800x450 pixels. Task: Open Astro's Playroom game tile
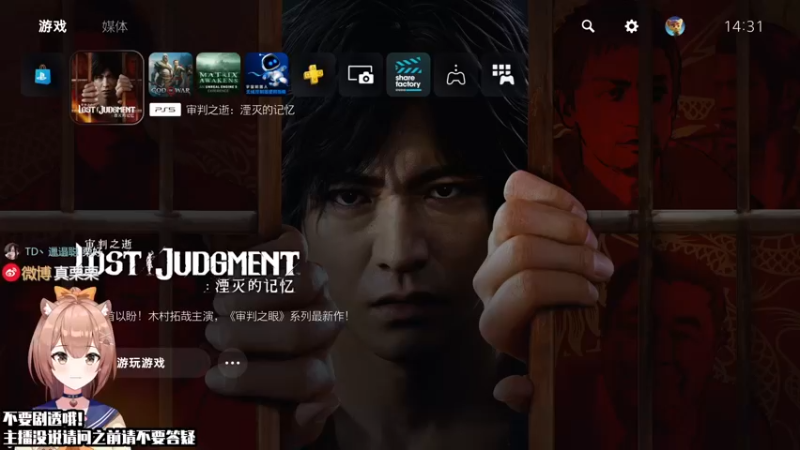click(266, 74)
